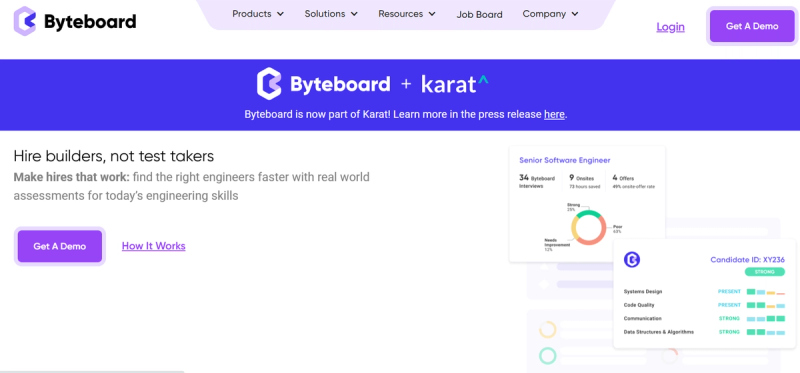Expand the Products dropdown chevron
The image size is (800, 373).
point(281,14)
